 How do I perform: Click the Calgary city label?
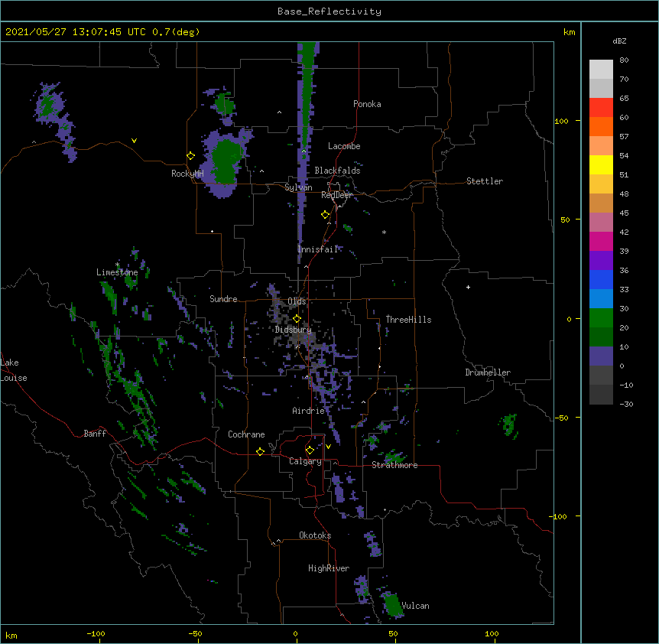[305, 461]
